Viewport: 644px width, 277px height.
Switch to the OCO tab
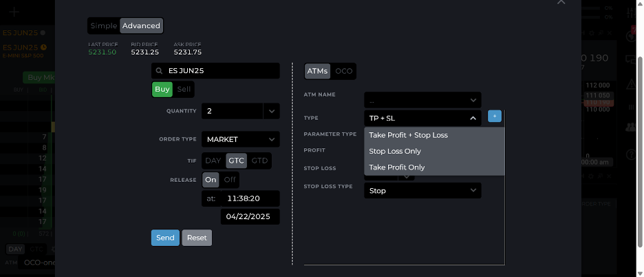pyautogui.click(x=344, y=71)
